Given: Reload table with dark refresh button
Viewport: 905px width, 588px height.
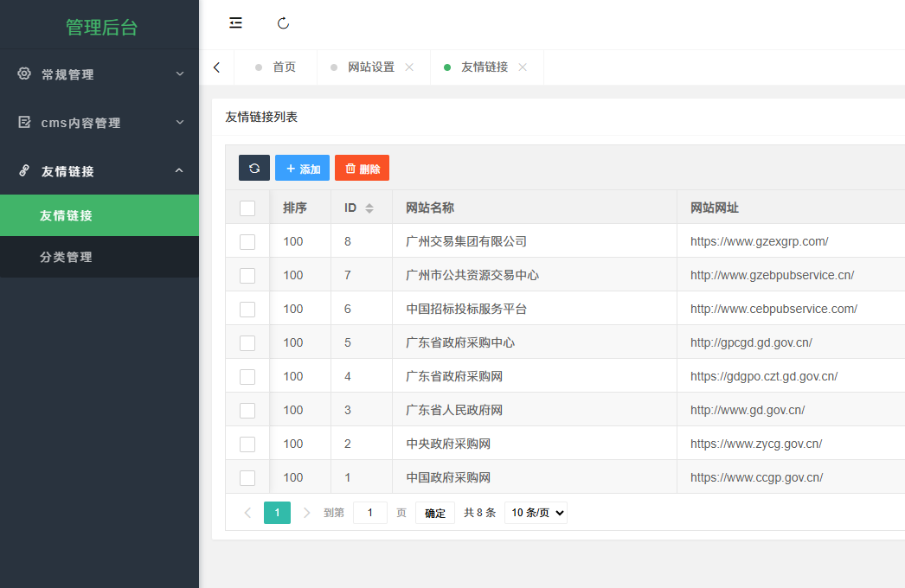Looking at the screenshot, I should [x=254, y=168].
